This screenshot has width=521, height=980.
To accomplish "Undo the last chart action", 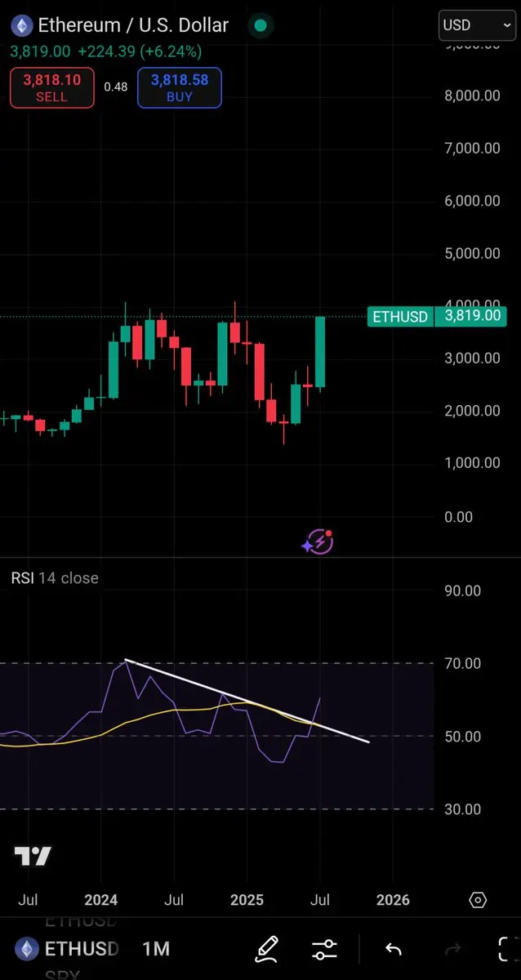I will (x=393, y=949).
